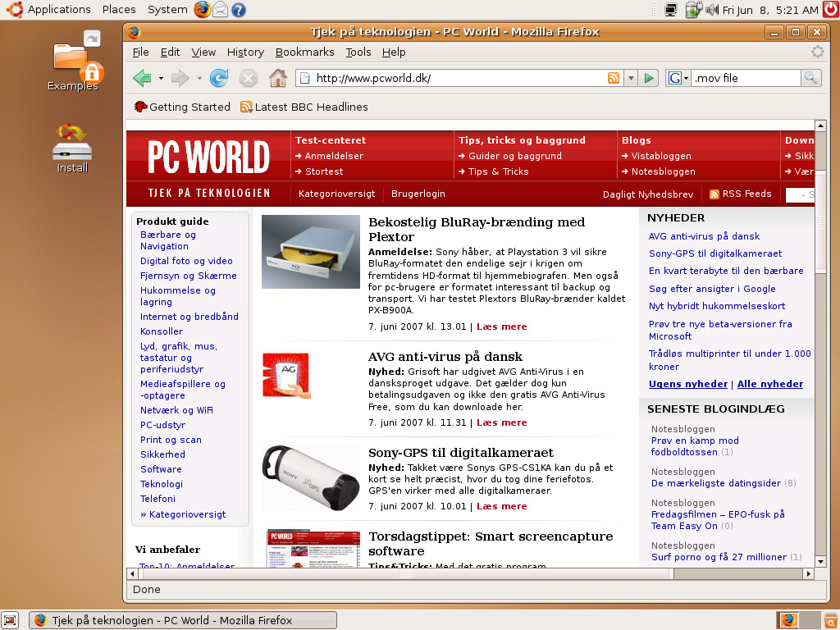The width and height of the screenshot is (840, 630).
Task: Open the Bookmarks menu
Action: [x=304, y=52]
